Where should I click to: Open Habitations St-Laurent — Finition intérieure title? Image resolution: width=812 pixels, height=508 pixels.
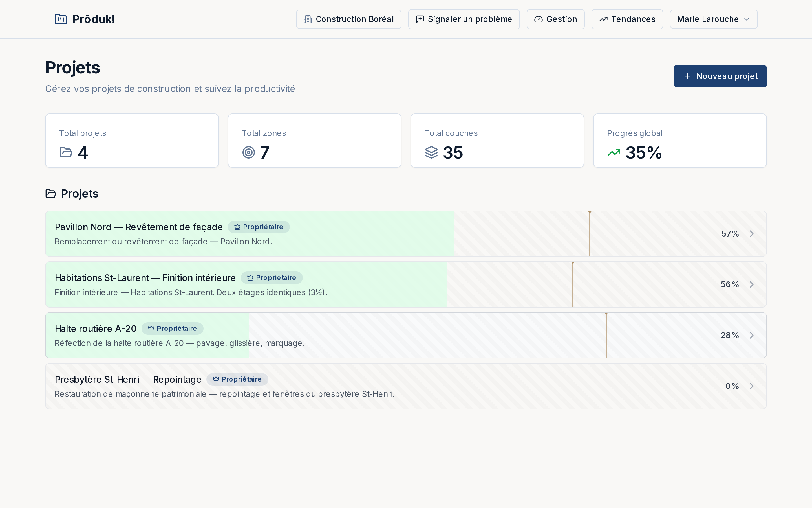145,278
